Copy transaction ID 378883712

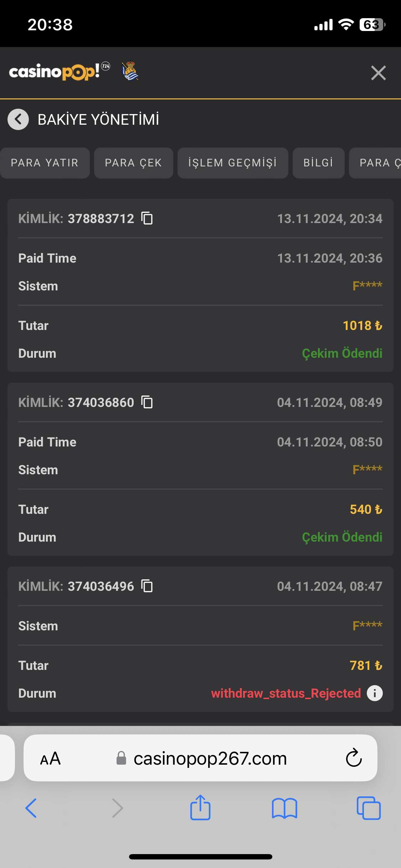[147, 218]
